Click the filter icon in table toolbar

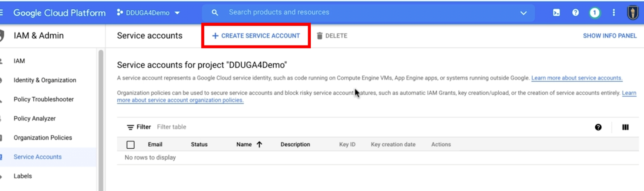pyautogui.click(x=130, y=127)
